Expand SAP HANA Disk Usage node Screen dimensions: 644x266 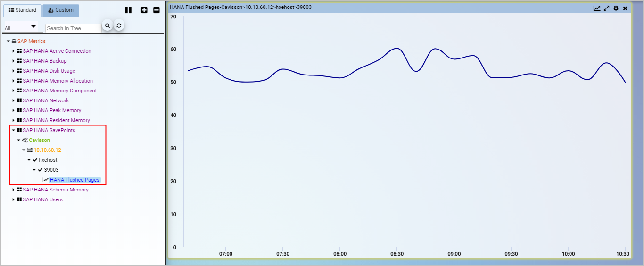(14, 71)
